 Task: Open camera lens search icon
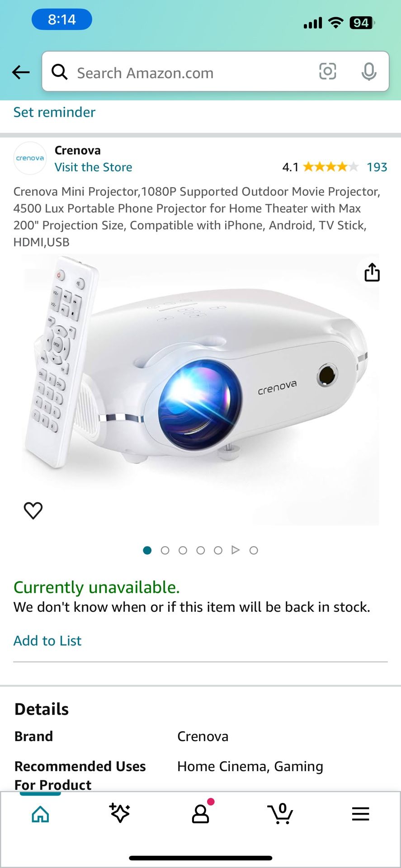pos(328,71)
